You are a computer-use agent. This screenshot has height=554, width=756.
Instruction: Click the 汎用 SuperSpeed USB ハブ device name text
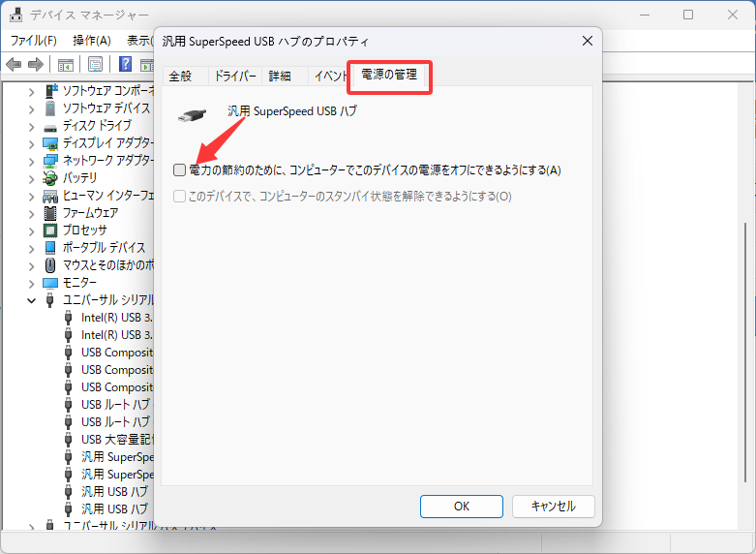tap(292, 111)
